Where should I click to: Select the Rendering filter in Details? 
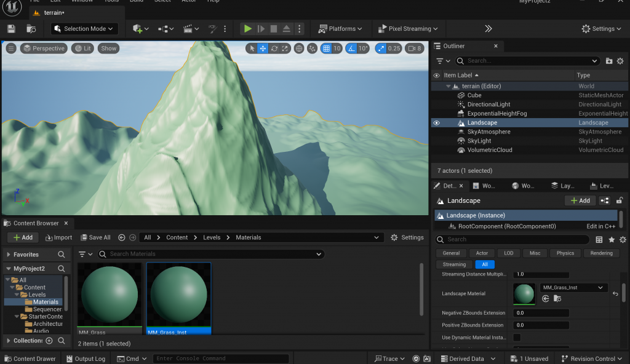click(602, 253)
